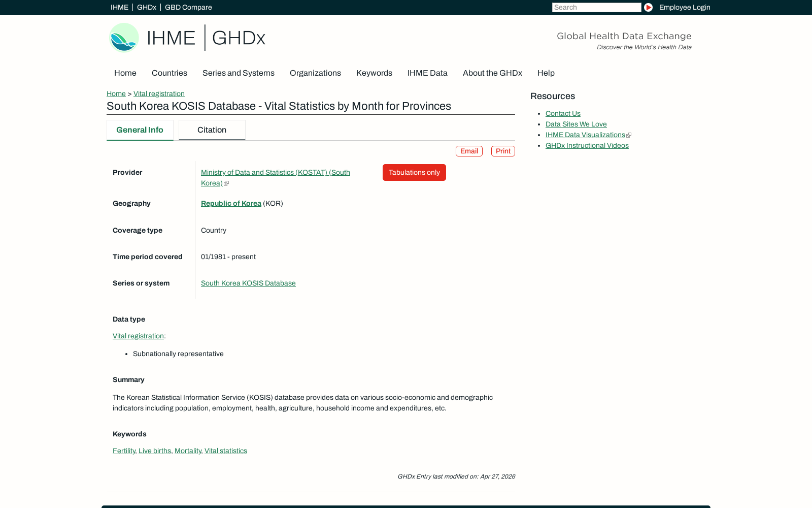This screenshot has height=508, width=812.
Task: Click the Resources heading
Action: pos(553,96)
